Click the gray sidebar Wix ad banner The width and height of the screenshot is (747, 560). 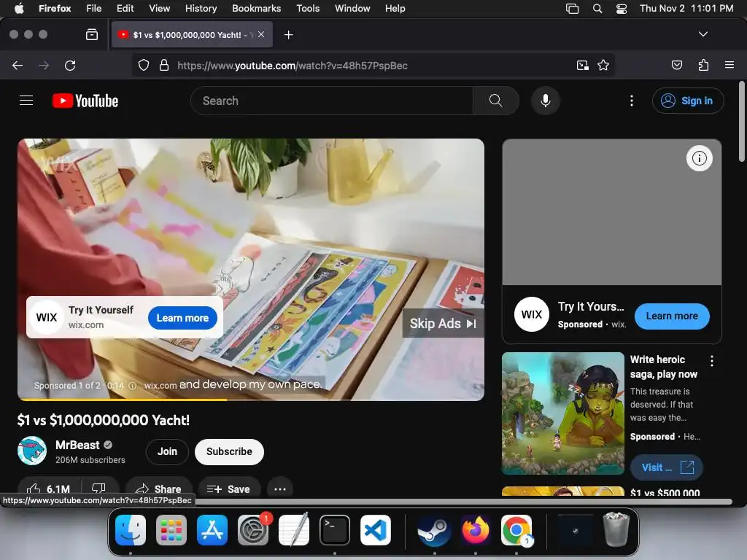(x=612, y=212)
